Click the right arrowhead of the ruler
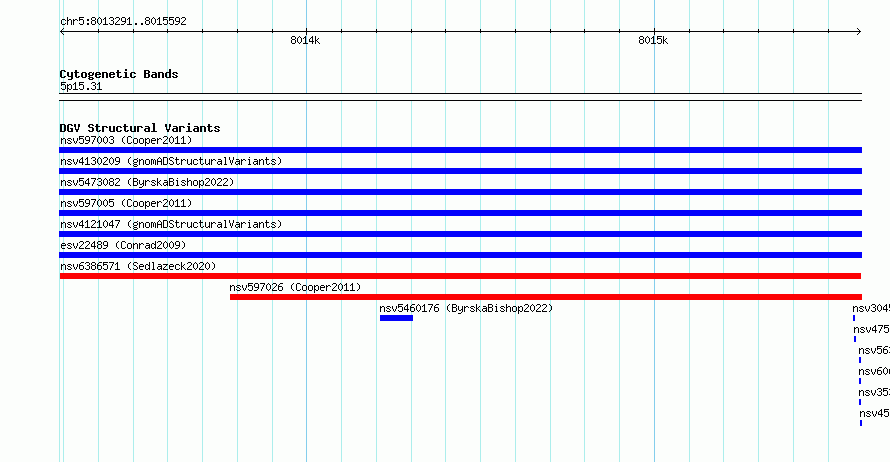Screen dimensions: 890x462 click(859, 32)
